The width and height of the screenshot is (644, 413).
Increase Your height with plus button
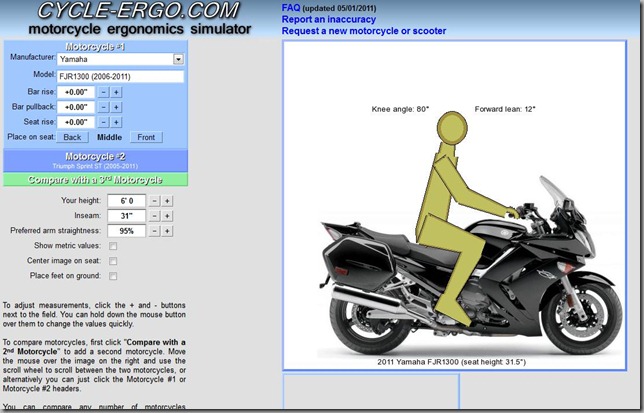pos(167,201)
